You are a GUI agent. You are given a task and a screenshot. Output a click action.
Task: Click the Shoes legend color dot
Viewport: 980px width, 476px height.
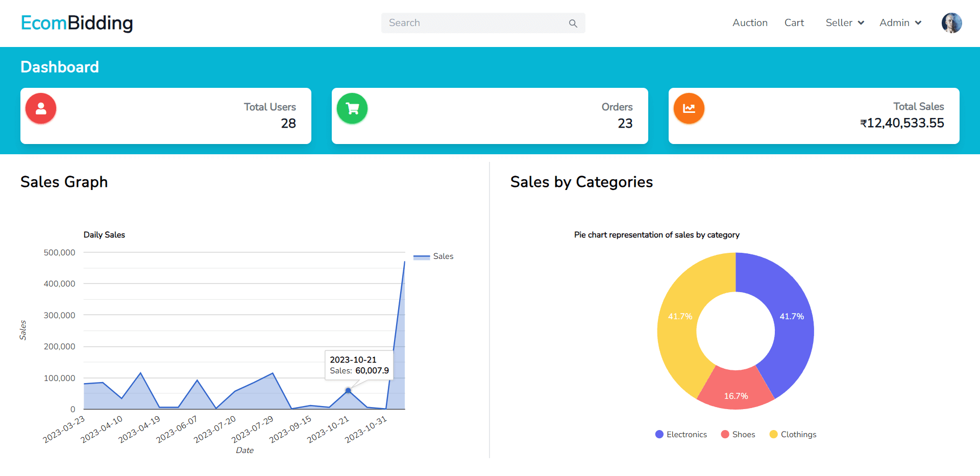click(x=725, y=434)
